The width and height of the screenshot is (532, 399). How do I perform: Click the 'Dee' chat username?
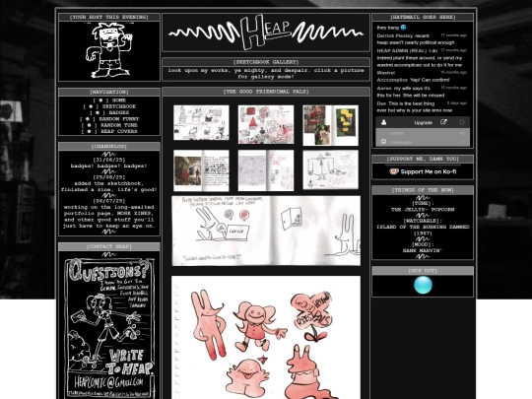[381, 103]
